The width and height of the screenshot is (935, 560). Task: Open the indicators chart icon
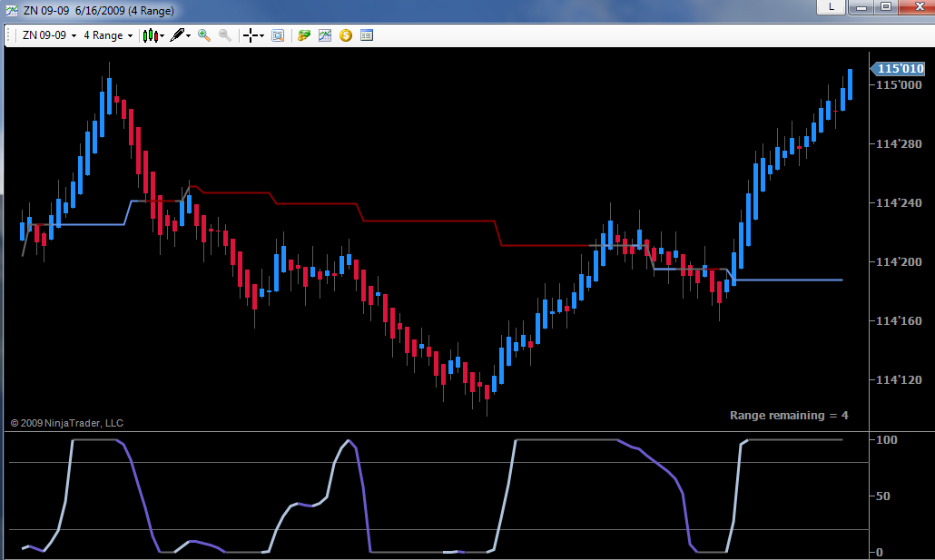point(325,35)
